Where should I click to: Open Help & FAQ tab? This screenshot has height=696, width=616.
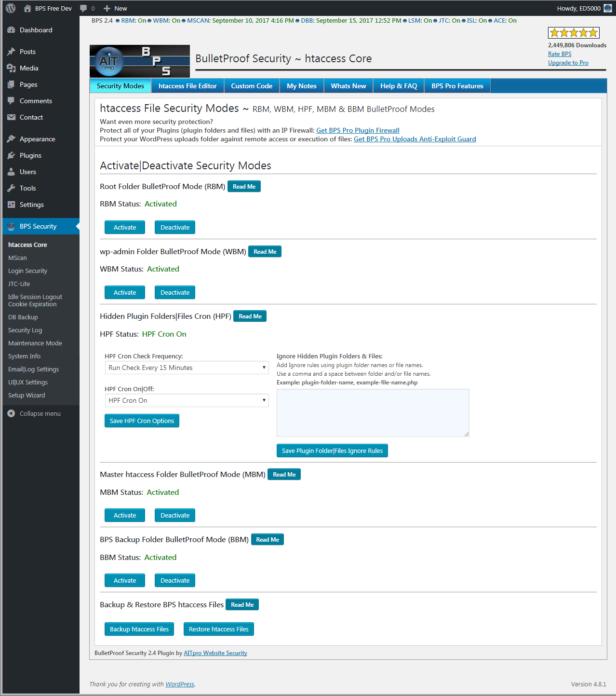399,86
